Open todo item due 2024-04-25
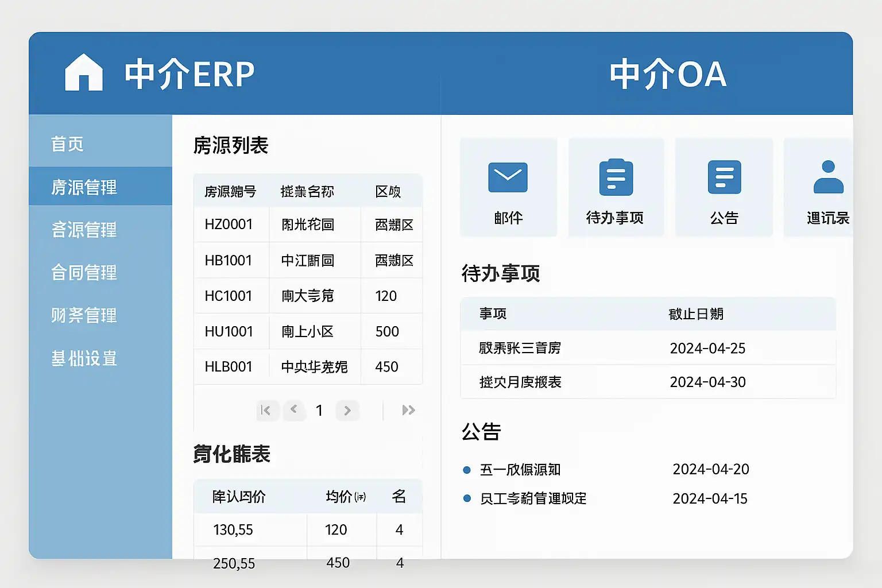The height and width of the screenshot is (588, 882). (x=648, y=348)
